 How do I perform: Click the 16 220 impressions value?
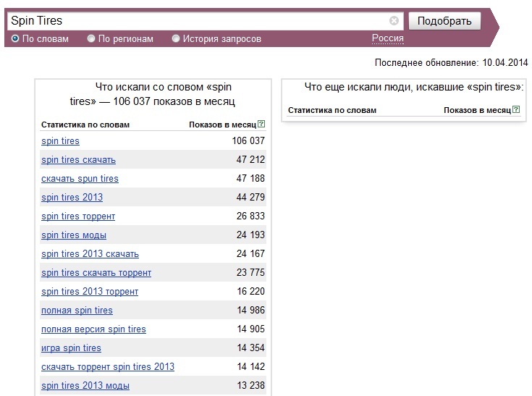tap(250, 291)
